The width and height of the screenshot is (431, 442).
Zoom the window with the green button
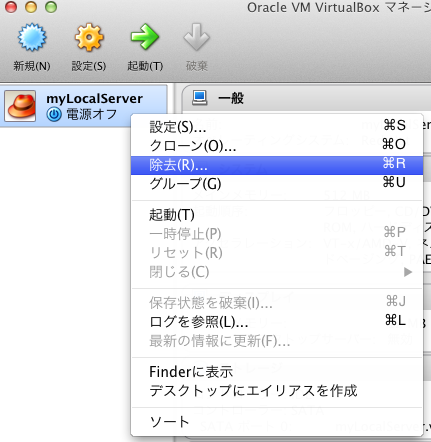51,7
